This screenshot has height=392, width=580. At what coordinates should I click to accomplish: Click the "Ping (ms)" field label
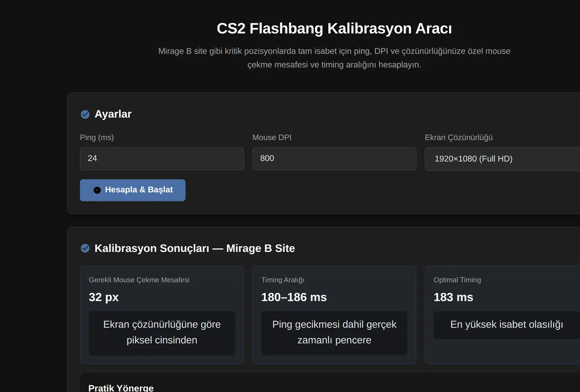[97, 138]
